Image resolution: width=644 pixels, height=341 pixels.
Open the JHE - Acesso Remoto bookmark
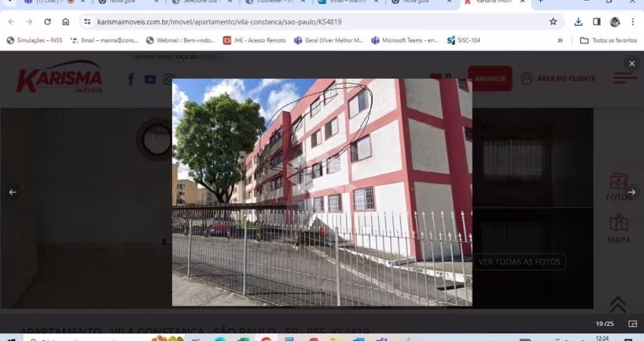point(255,40)
